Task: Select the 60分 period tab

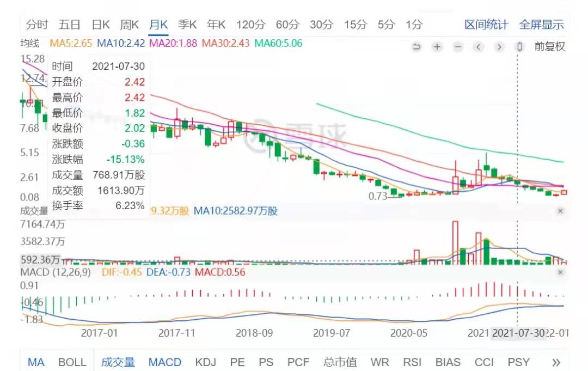Action: pos(287,25)
